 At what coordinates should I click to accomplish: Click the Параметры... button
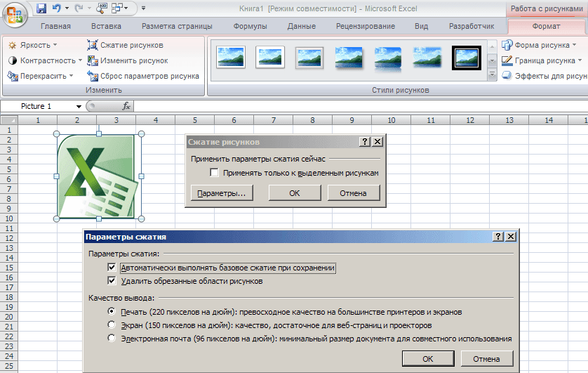click(x=222, y=193)
